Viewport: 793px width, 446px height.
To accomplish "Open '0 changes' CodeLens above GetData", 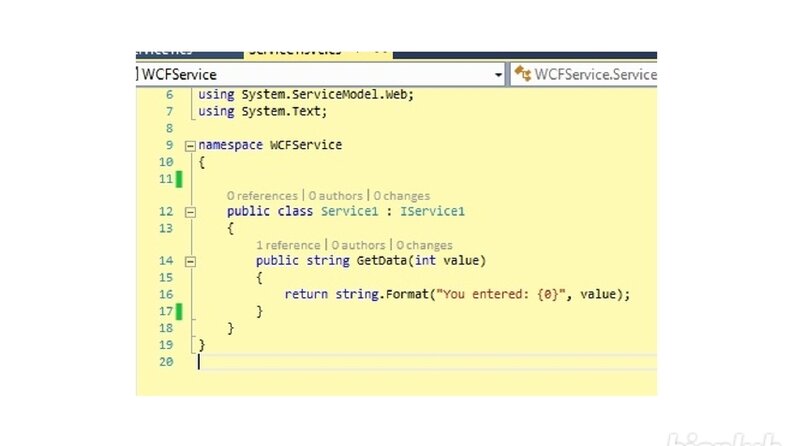I will pos(424,245).
